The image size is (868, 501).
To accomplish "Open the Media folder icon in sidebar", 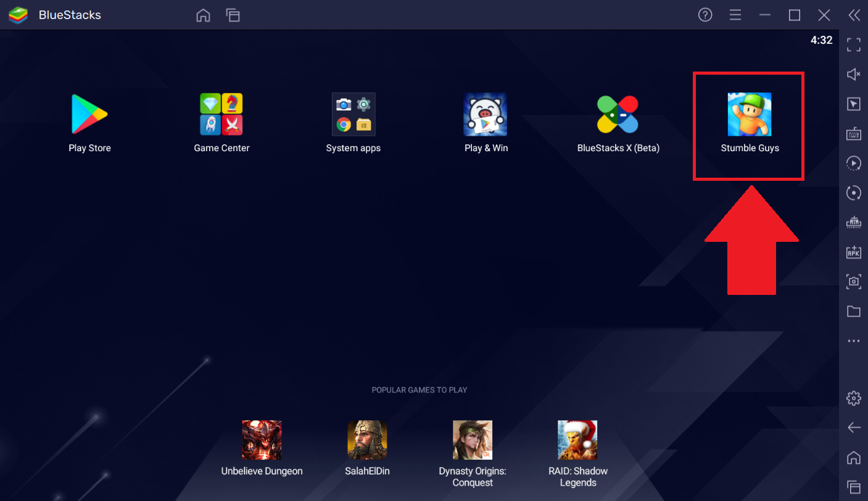I will point(853,311).
